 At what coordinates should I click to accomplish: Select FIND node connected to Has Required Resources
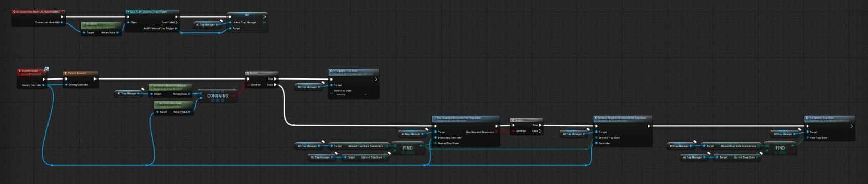(x=407, y=148)
